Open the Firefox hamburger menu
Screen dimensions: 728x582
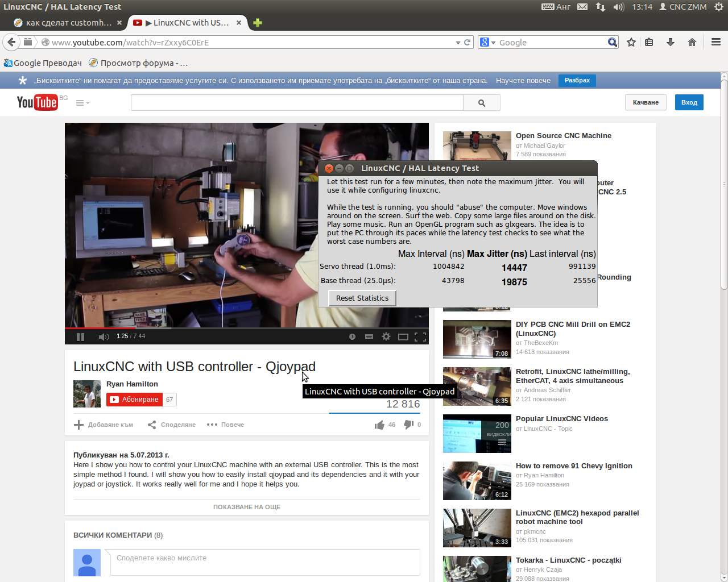pos(716,42)
